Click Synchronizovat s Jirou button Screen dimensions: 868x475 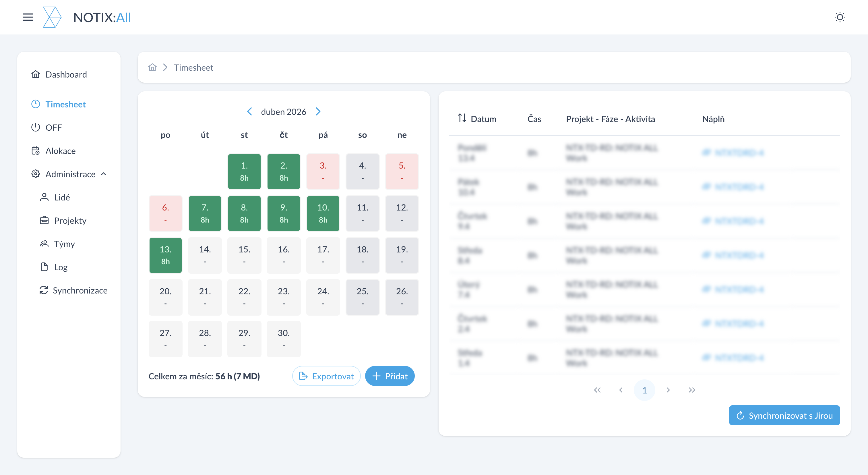[784, 415]
